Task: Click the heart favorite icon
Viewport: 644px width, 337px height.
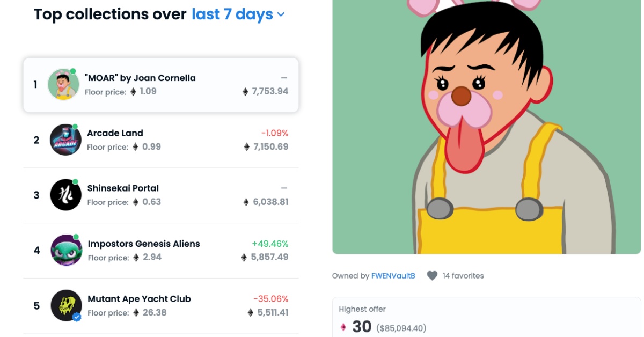Action: click(x=432, y=276)
